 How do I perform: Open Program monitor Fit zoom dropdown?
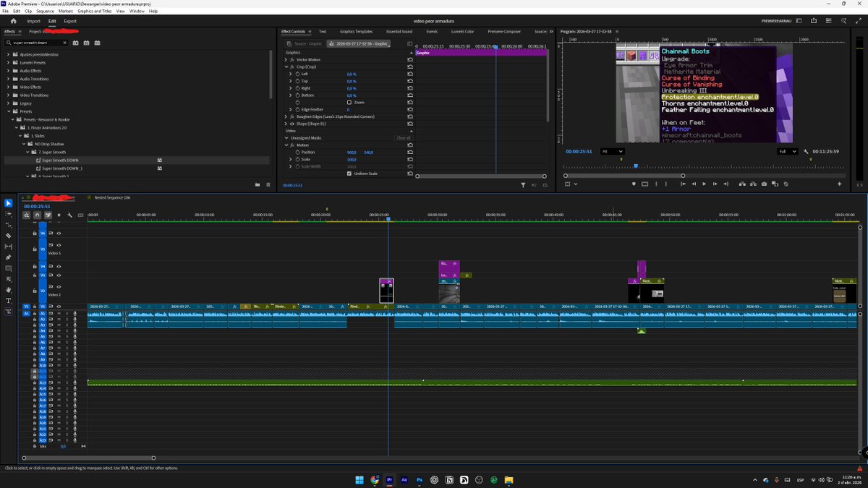click(x=613, y=151)
